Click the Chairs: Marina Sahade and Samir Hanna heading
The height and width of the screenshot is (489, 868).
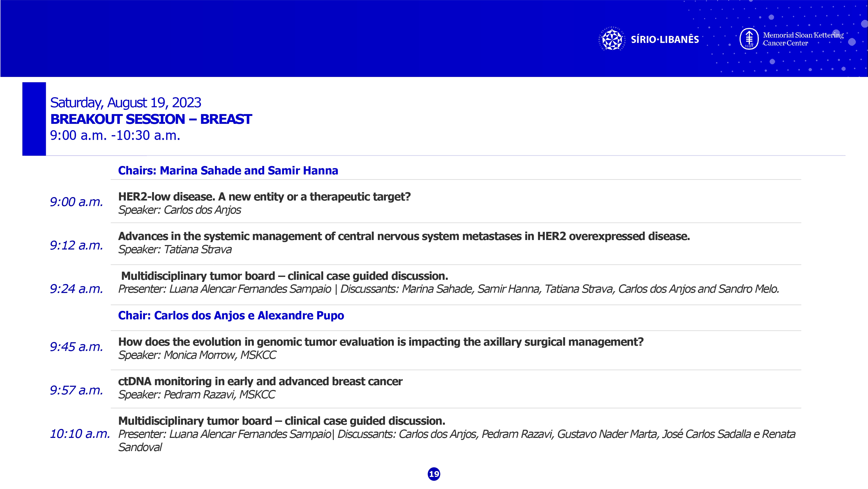pos(228,170)
